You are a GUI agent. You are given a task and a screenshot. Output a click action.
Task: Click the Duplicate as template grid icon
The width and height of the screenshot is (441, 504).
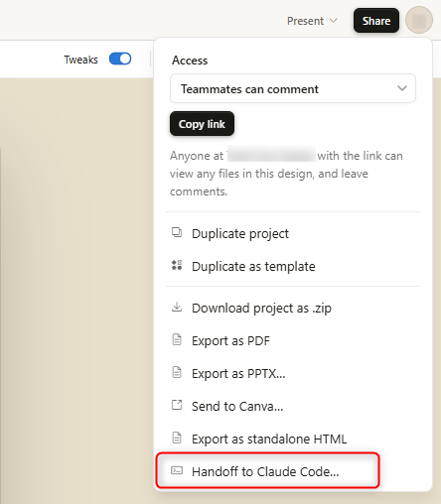(x=177, y=265)
